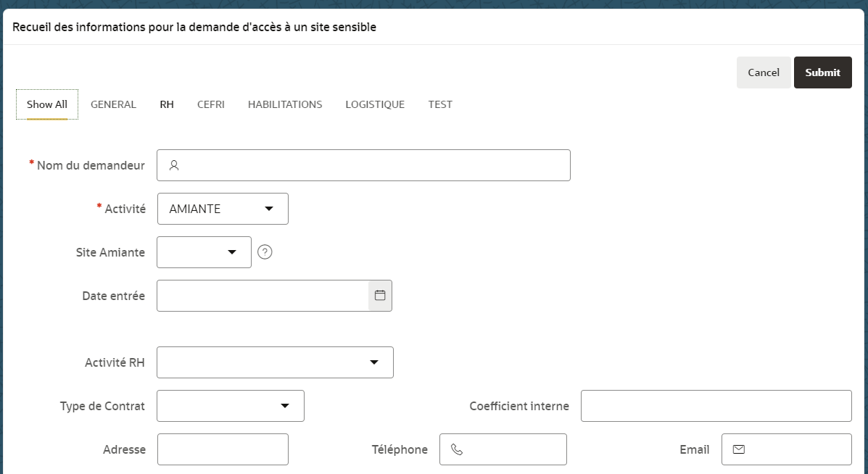Open the GENERAL tab
868x474 pixels.
coord(113,104)
